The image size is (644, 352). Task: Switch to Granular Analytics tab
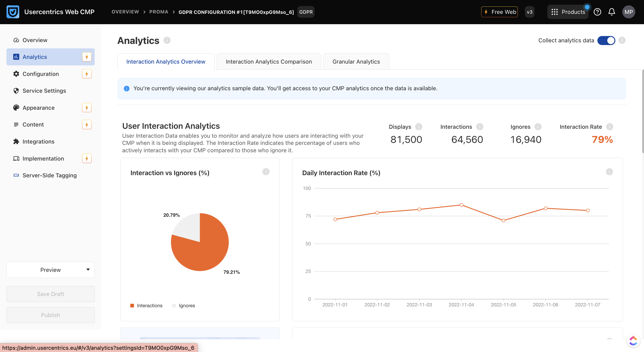tap(356, 61)
